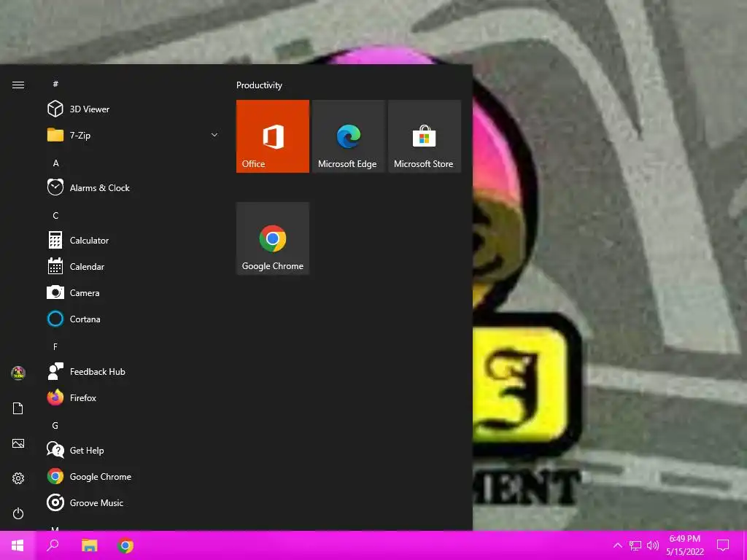Screen dimensions: 747x560
Task: Open Feedback Hub
Action: coord(133,371)
